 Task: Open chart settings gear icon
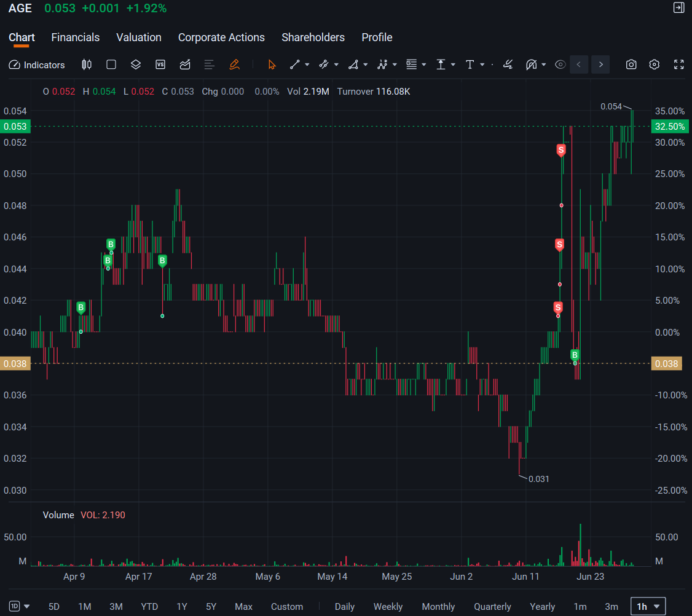(x=655, y=65)
